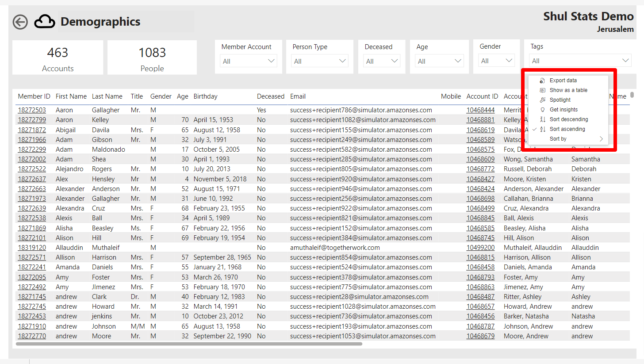Click the Sort descending Z-A icon

(x=542, y=119)
